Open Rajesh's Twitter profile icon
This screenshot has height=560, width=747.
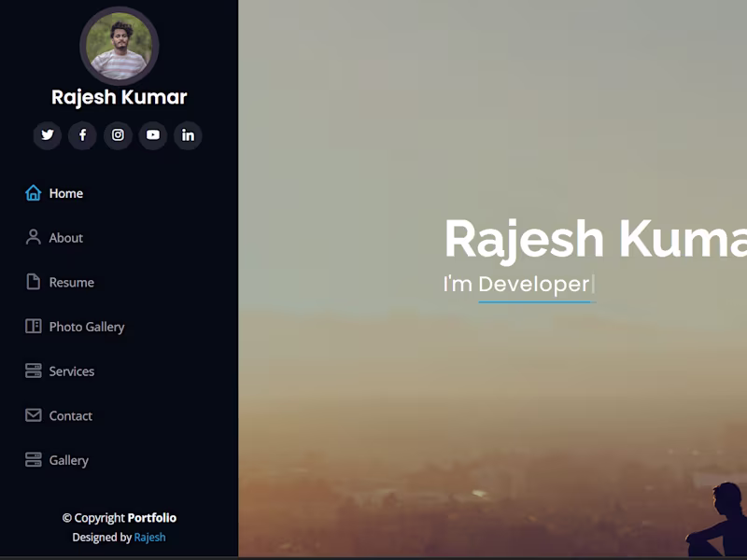coord(47,136)
